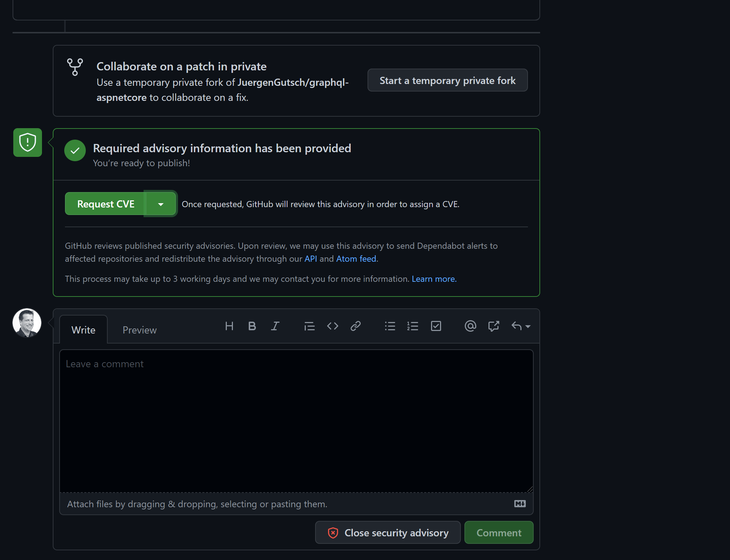Open the Learn more link
Screen dimensions: 730x560
[434, 279]
